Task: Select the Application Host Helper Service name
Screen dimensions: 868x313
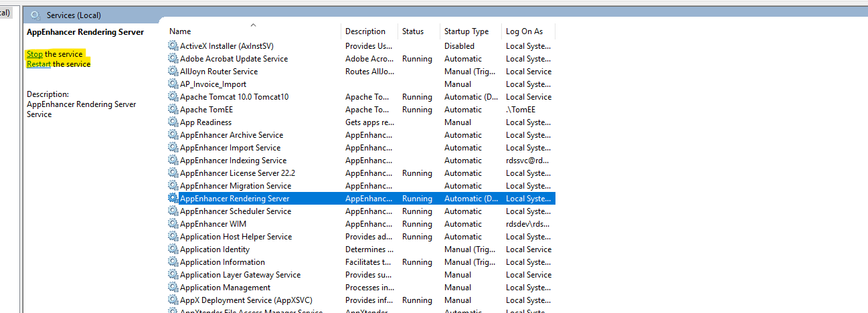Action: [236, 237]
